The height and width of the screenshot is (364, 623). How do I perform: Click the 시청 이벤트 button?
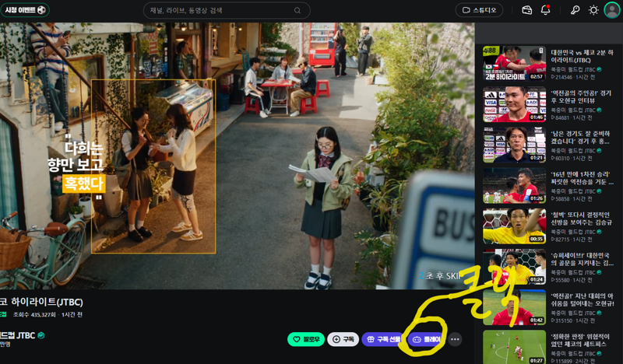(25, 10)
